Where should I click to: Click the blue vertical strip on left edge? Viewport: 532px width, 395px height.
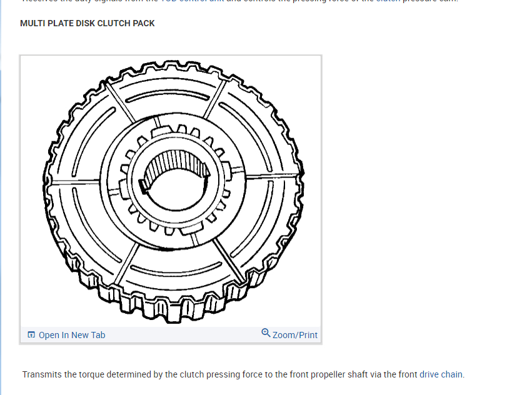pyautogui.click(x=1, y=204)
